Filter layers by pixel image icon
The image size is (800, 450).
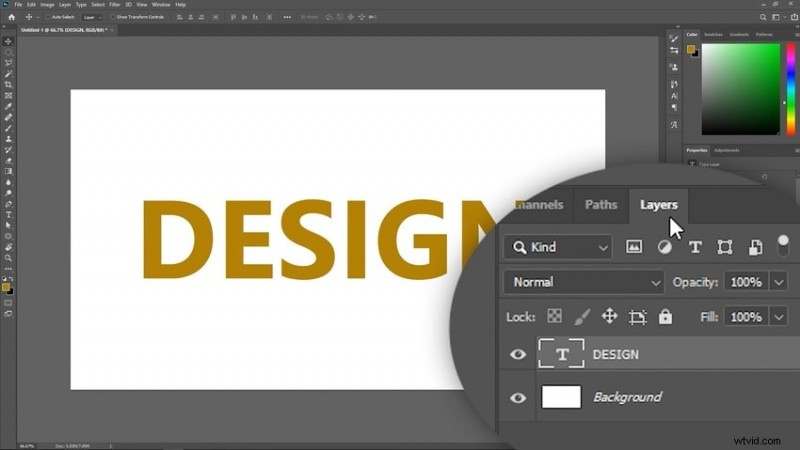point(634,247)
